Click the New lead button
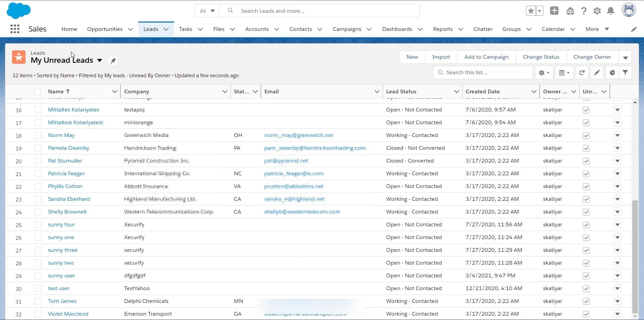 [x=412, y=57]
